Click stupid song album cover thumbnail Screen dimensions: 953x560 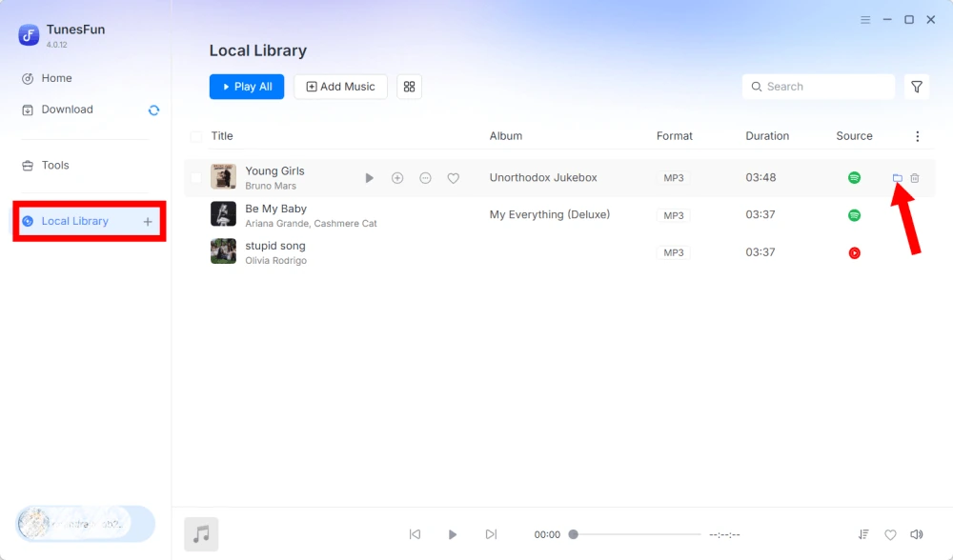(223, 251)
